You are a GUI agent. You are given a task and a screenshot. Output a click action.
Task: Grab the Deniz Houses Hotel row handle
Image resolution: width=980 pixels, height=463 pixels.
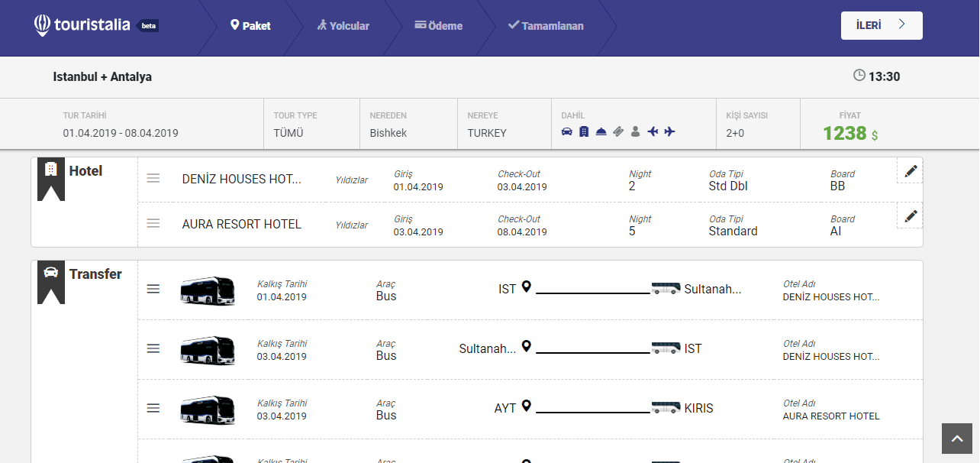[153, 179]
